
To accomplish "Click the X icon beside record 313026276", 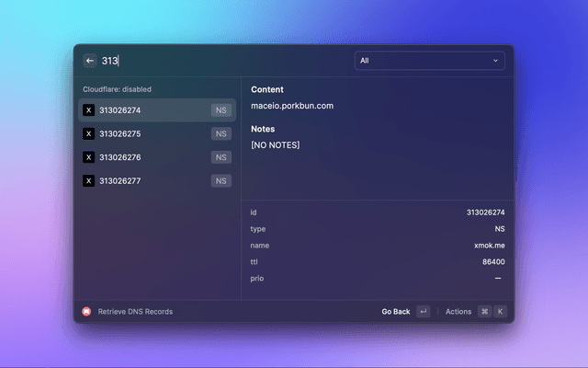I will (x=88, y=157).
